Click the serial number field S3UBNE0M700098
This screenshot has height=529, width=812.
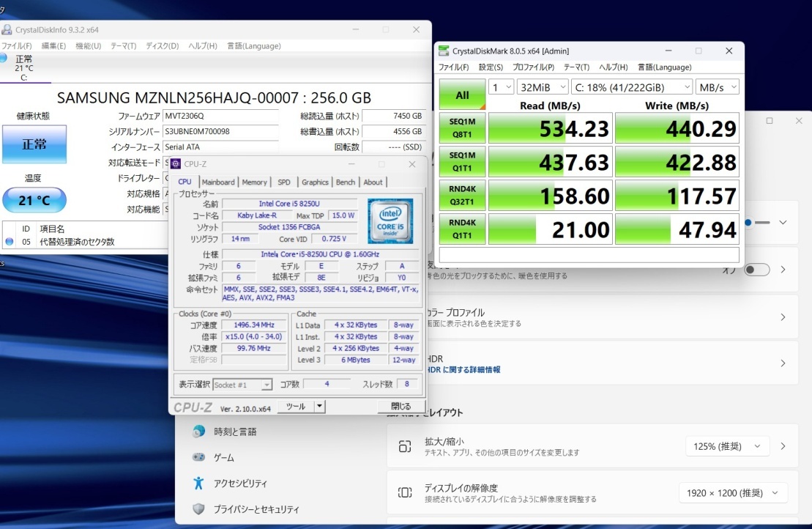pos(220,132)
